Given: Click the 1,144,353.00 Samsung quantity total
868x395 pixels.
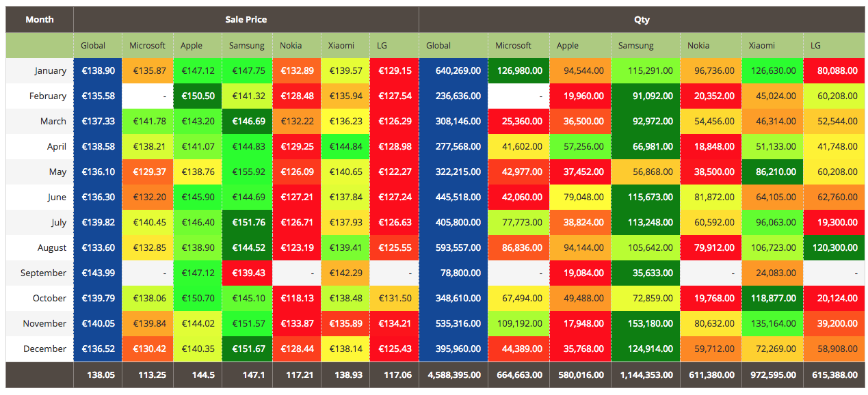Looking at the screenshot, I should tap(645, 375).
